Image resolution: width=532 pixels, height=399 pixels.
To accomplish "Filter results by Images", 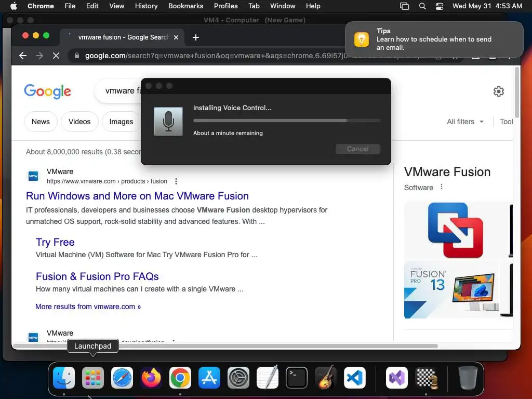I will pyautogui.click(x=121, y=122).
